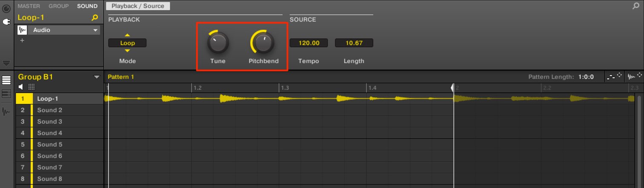
Task: Click the search icon in the Playback / Source bar
Action: tap(636, 6)
